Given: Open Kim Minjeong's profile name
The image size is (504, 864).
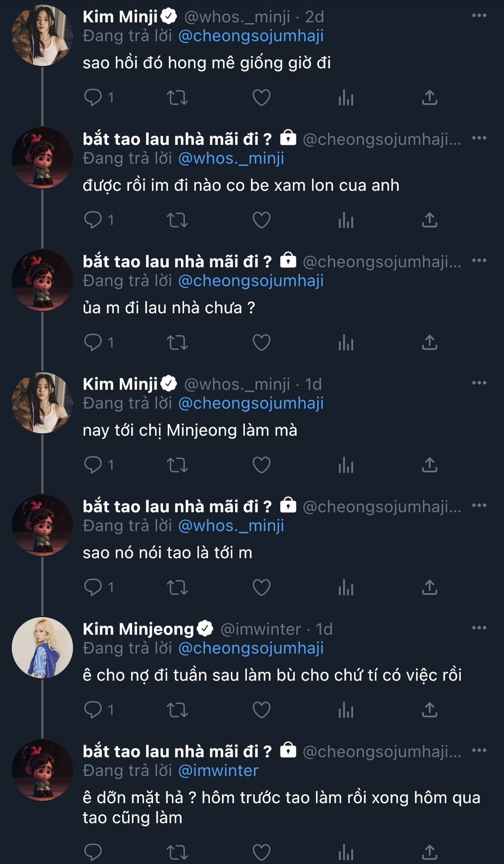Looking at the screenshot, I should [x=138, y=629].
